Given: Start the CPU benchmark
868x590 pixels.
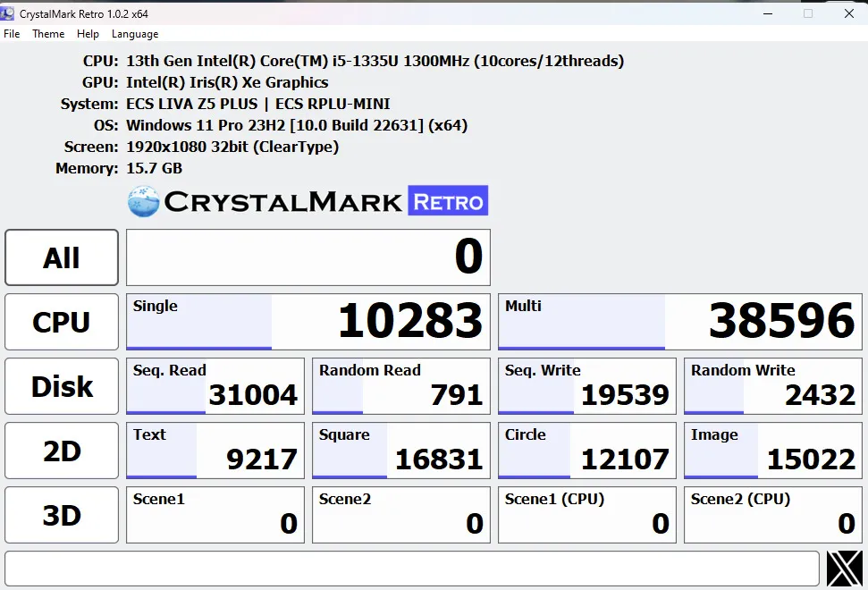Looking at the screenshot, I should (62, 322).
